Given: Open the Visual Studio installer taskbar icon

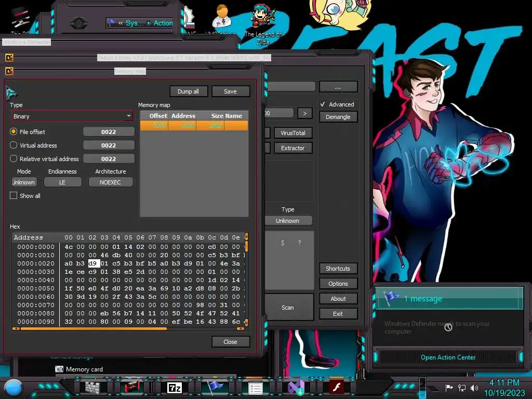Looking at the screenshot, I should pyautogui.click(x=296, y=388).
